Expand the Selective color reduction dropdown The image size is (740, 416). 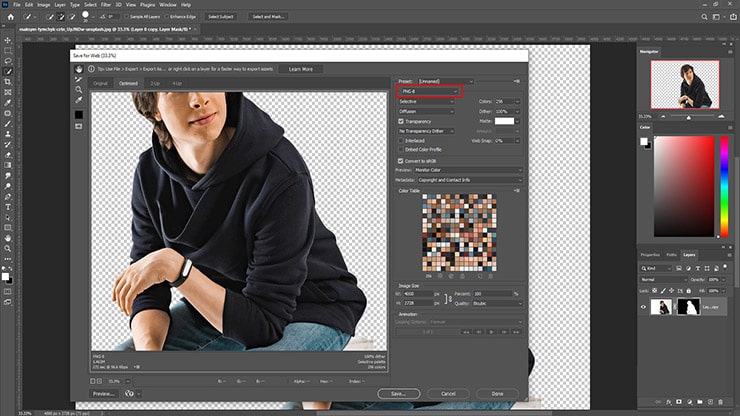click(x=425, y=101)
